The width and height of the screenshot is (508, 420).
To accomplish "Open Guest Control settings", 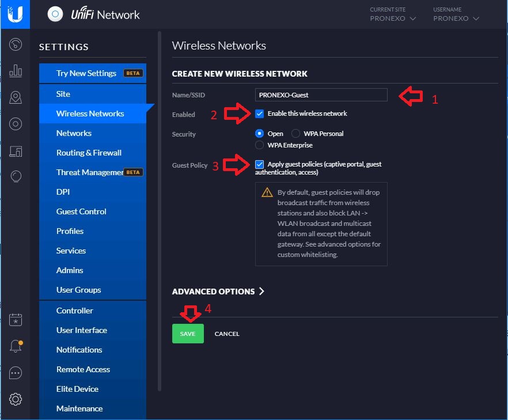I will 93,211.
